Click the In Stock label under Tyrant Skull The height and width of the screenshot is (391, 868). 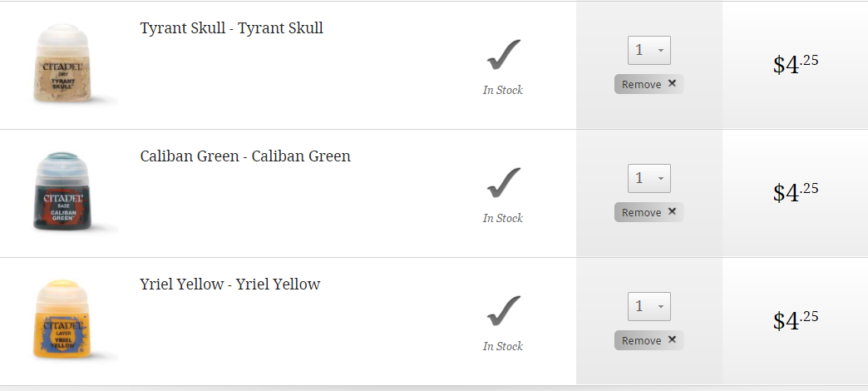pos(503,90)
